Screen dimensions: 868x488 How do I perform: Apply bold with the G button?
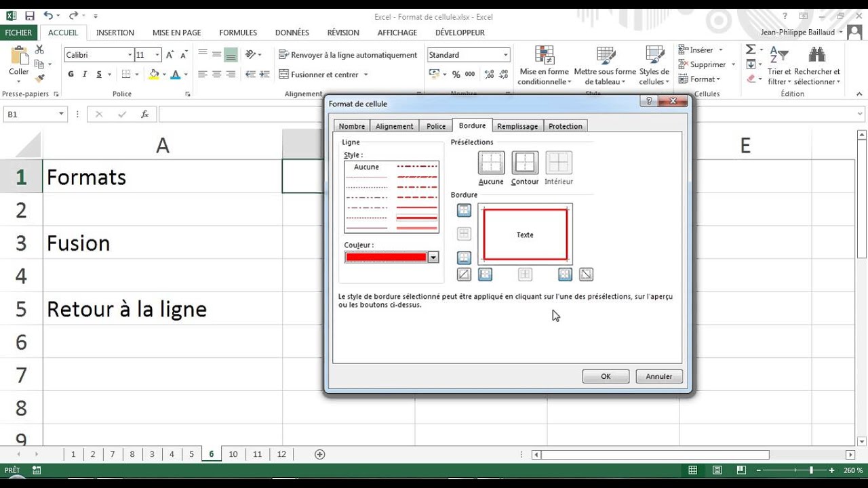point(71,75)
